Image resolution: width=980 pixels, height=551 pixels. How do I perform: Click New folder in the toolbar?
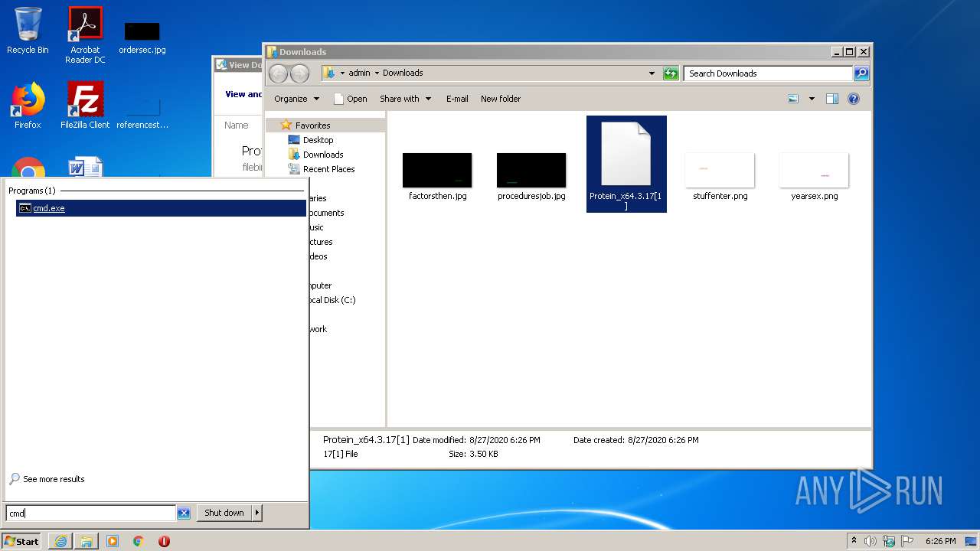tap(501, 99)
